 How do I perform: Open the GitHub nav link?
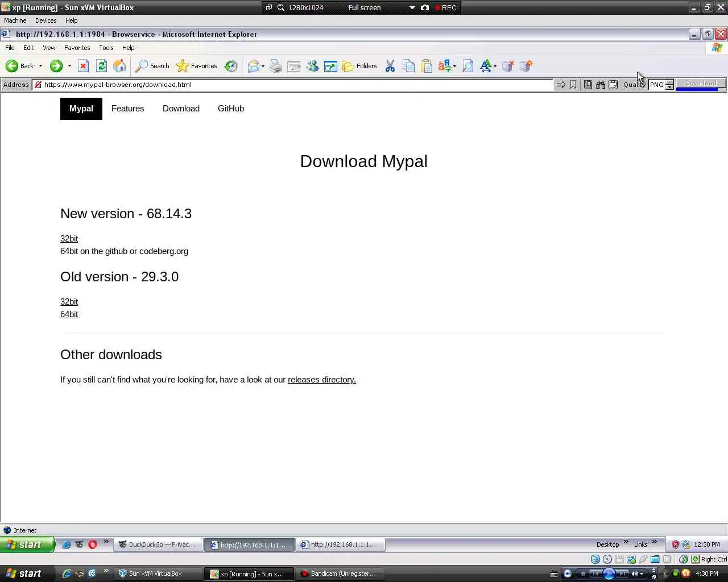[x=231, y=109]
